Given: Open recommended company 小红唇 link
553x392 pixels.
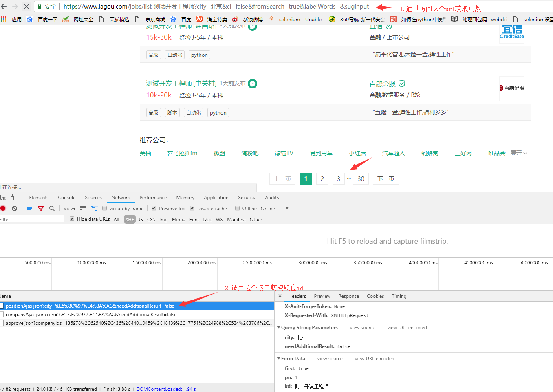Looking at the screenshot, I should tap(357, 153).
